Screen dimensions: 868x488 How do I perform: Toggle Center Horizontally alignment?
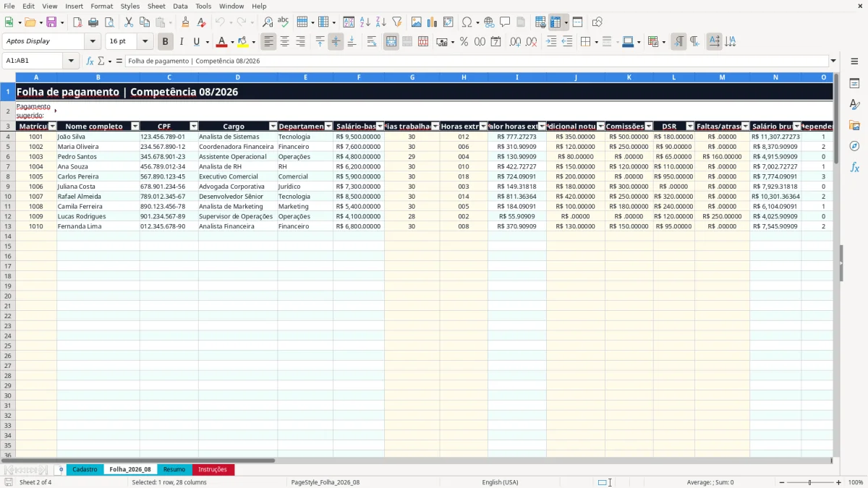click(285, 42)
